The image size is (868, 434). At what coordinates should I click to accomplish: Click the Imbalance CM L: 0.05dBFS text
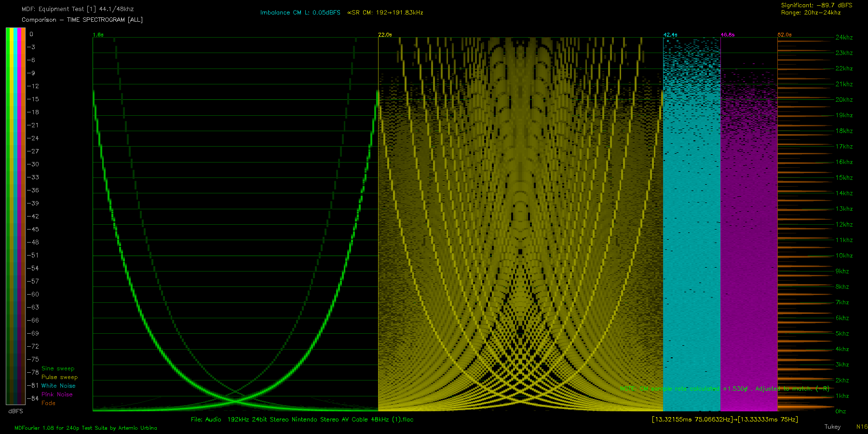(x=300, y=13)
